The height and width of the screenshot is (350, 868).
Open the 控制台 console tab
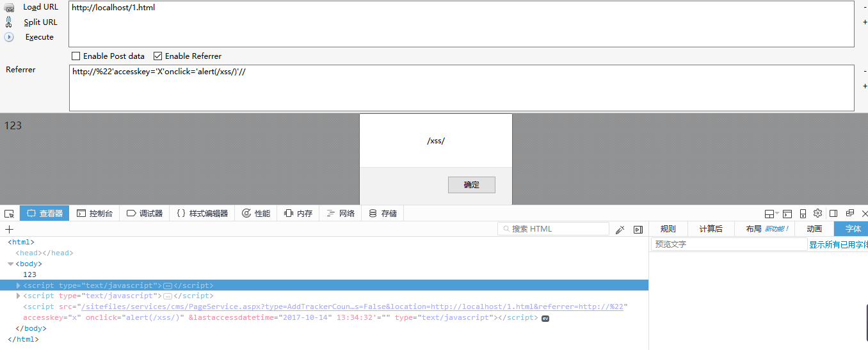pos(95,213)
